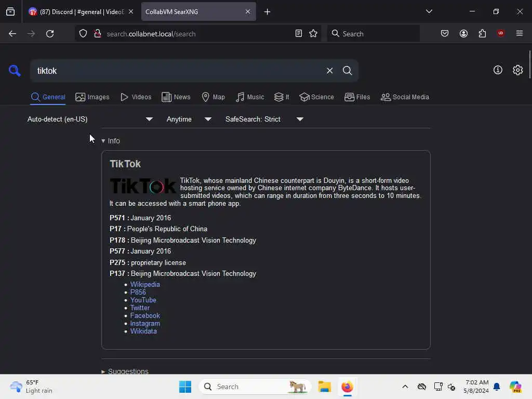Open the Twitter link

pos(140,308)
